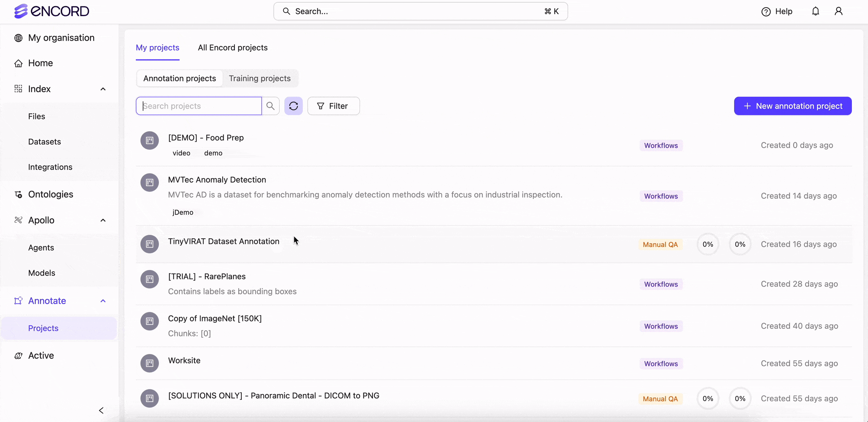Click first 0% progress ring for TinyVIRAT
The width and height of the screenshot is (868, 422).
[x=708, y=244]
